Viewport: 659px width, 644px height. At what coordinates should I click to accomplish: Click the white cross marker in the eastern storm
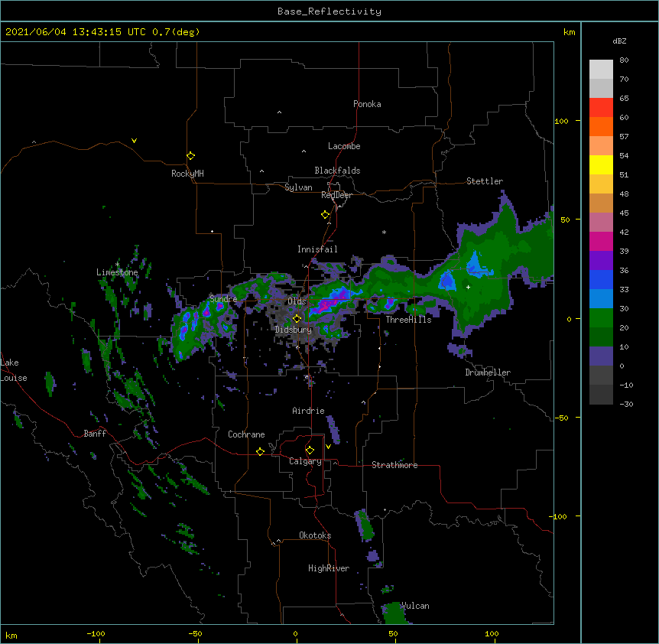tap(468, 287)
